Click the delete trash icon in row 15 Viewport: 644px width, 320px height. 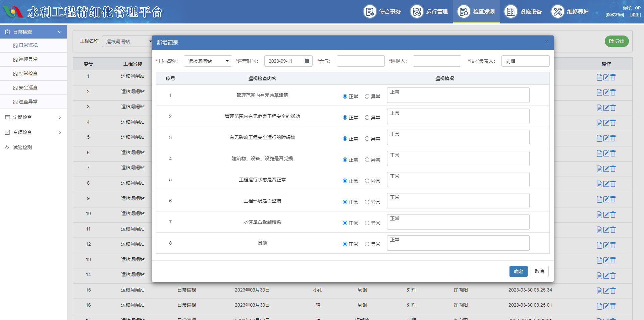point(613,291)
